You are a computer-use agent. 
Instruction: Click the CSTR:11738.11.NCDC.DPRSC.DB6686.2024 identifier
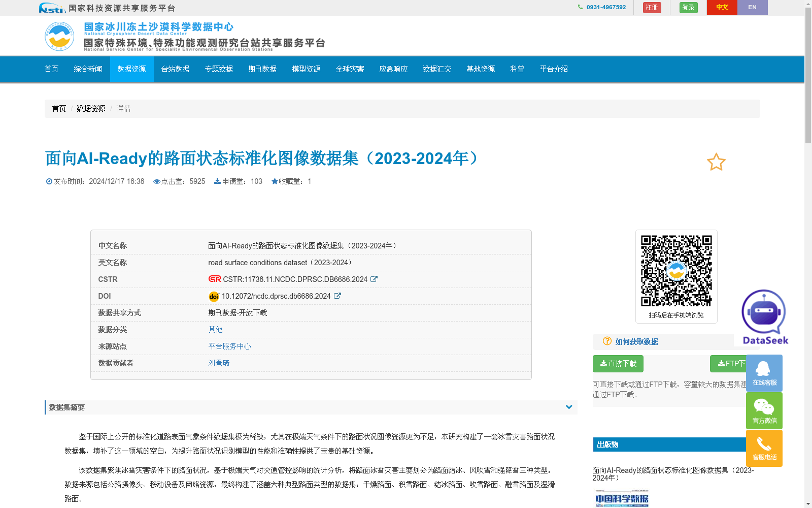click(295, 279)
